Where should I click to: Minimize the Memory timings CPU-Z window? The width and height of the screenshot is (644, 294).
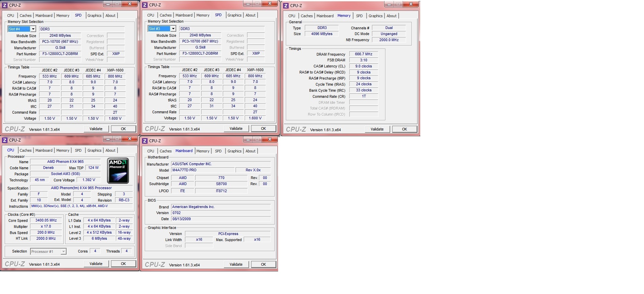pyautogui.click(x=389, y=4)
